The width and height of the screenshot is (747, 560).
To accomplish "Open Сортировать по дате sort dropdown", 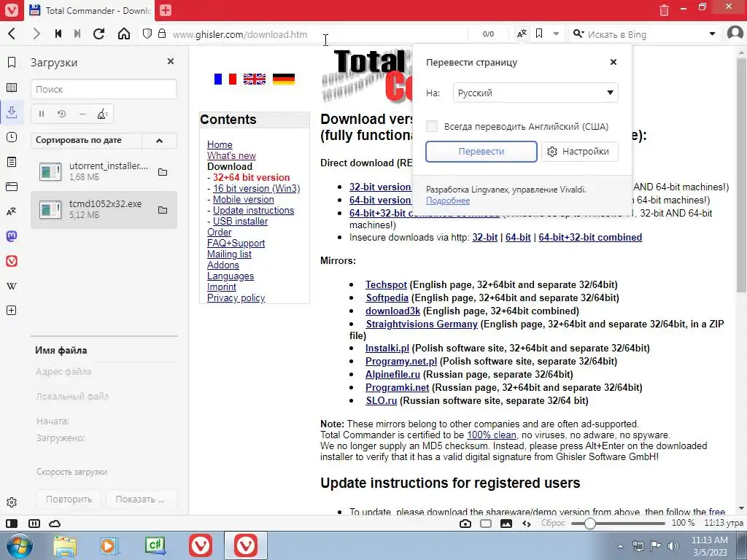I will click(x=86, y=140).
